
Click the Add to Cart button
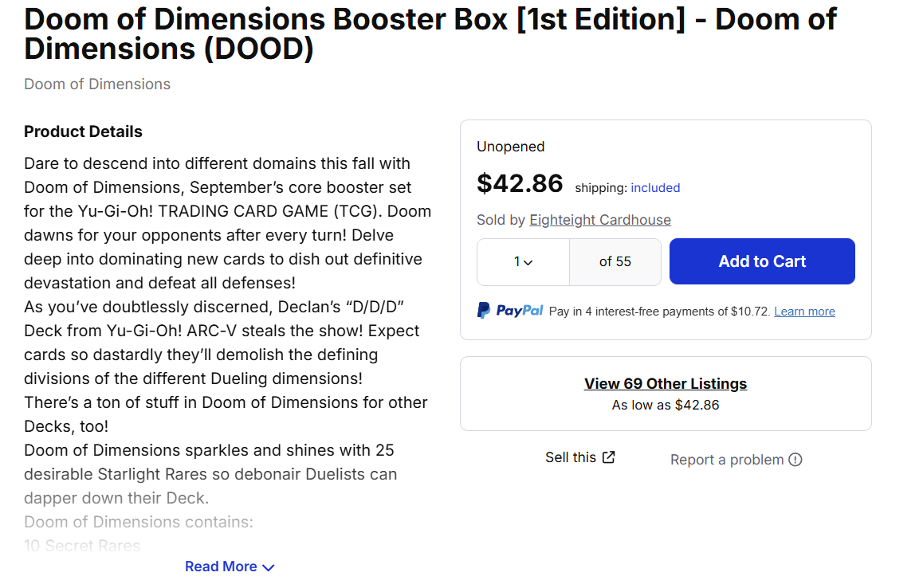click(x=761, y=261)
